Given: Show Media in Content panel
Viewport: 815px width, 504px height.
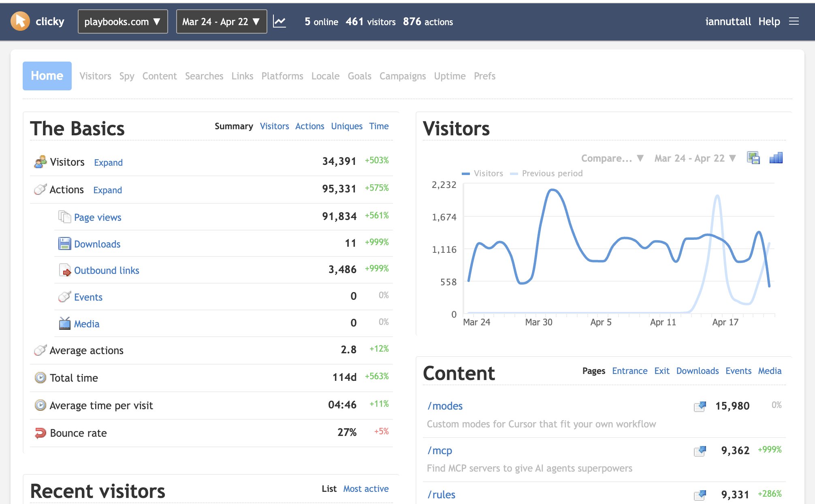Looking at the screenshot, I should (x=770, y=371).
